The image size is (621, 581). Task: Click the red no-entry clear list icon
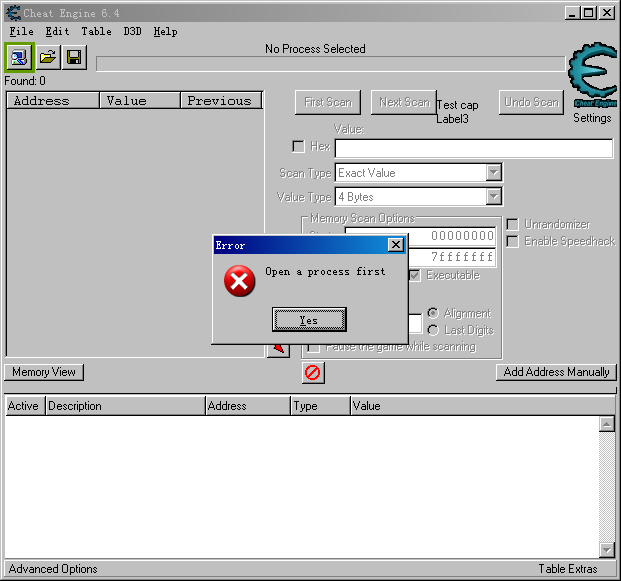(313, 372)
